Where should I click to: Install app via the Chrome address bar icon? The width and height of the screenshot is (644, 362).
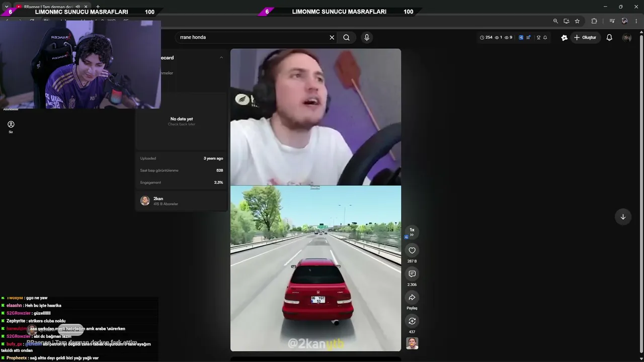(x=567, y=21)
